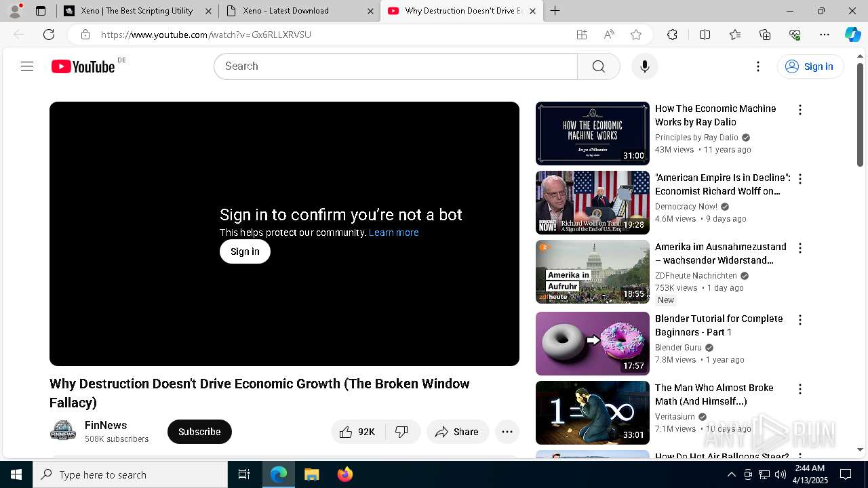Open volume control in system tray
The image size is (868, 488).
781,474
